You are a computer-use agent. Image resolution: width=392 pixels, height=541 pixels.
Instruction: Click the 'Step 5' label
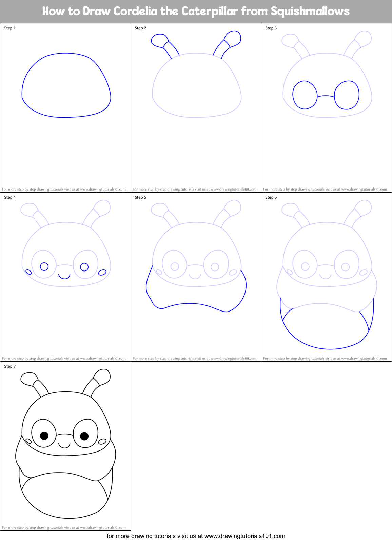point(140,197)
